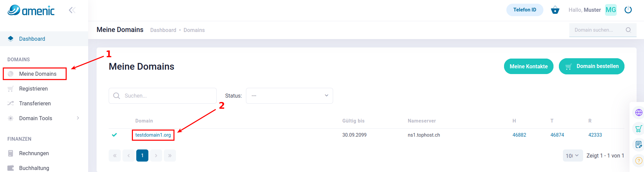Select Transferieren in the sidebar
Screen dimensions: 644x172
(35, 103)
